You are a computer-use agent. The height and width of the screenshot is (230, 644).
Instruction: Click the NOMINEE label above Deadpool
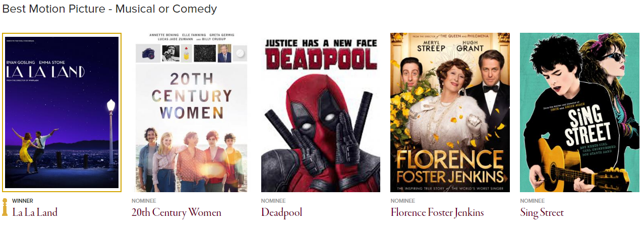pos(273,201)
